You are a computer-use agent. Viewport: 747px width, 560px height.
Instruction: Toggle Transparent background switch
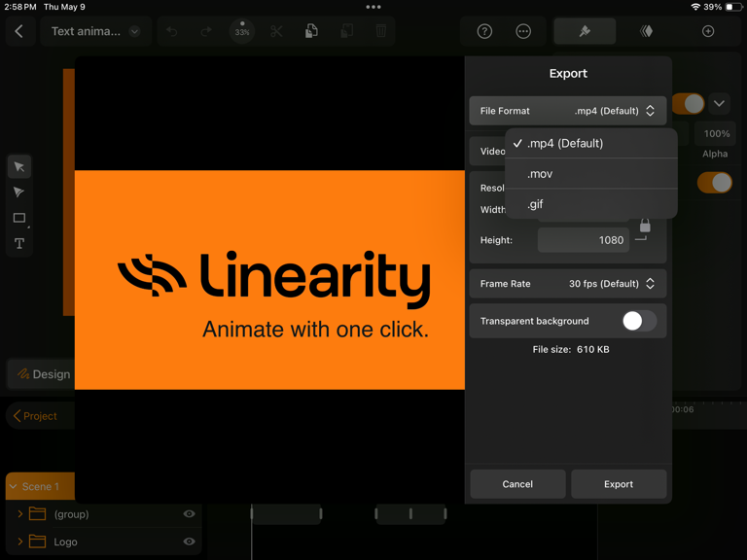[x=639, y=321]
